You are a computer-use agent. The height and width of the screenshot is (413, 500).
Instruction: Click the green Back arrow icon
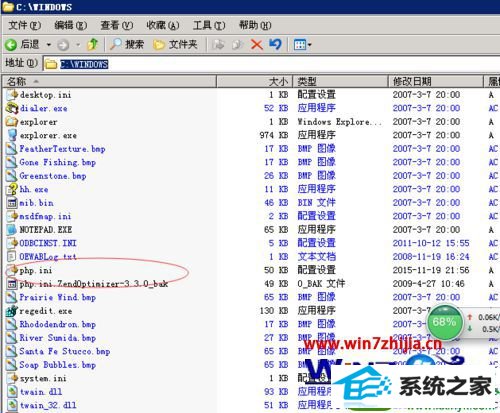11,45
